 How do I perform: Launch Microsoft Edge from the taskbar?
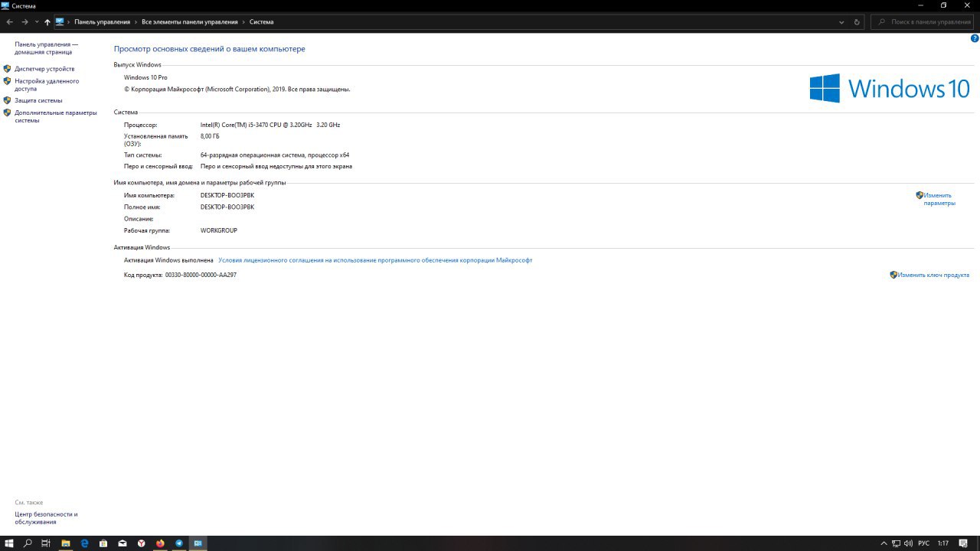pos(85,543)
